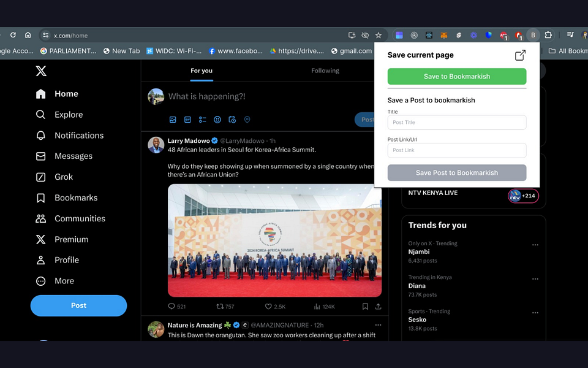Viewport: 588px width, 368px height.
Task: Reply to Larry Madowo's post (521)
Action: (176, 307)
